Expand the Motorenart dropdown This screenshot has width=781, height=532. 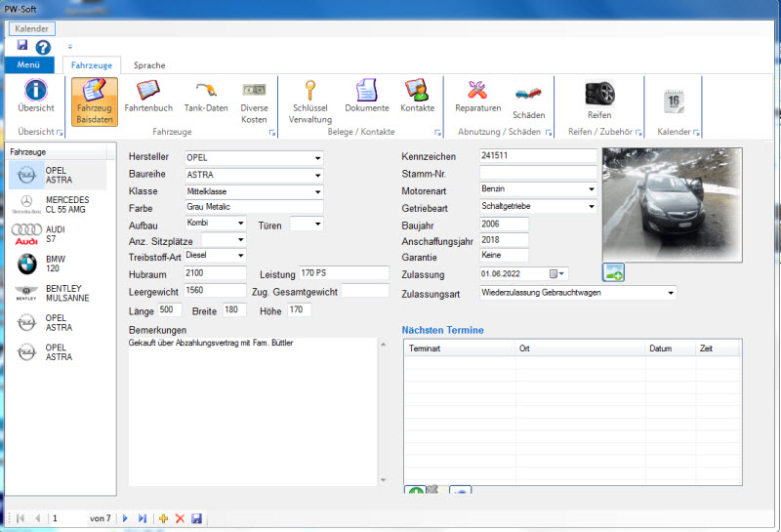tap(591, 189)
